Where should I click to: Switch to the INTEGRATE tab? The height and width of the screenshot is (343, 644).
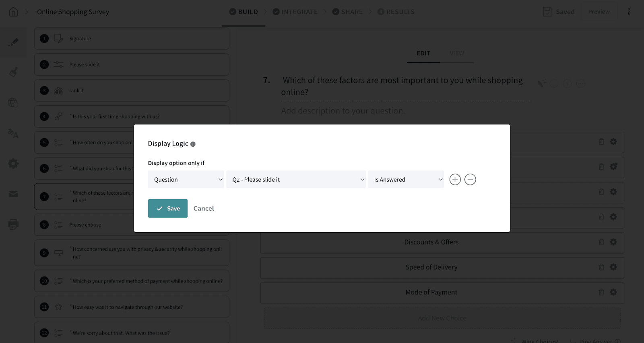[295, 12]
